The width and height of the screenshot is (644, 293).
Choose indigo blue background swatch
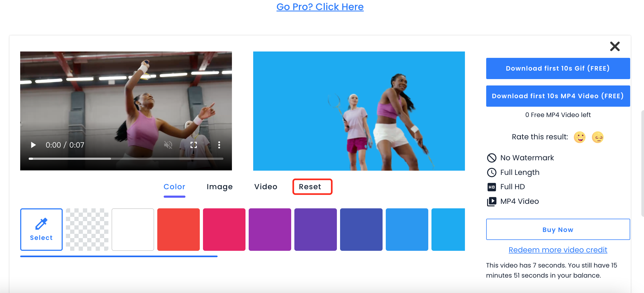[x=361, y=230]
